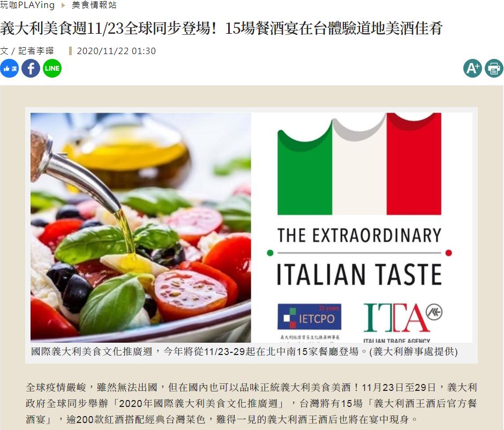Click the article headline about 義大利美食週

221,28
